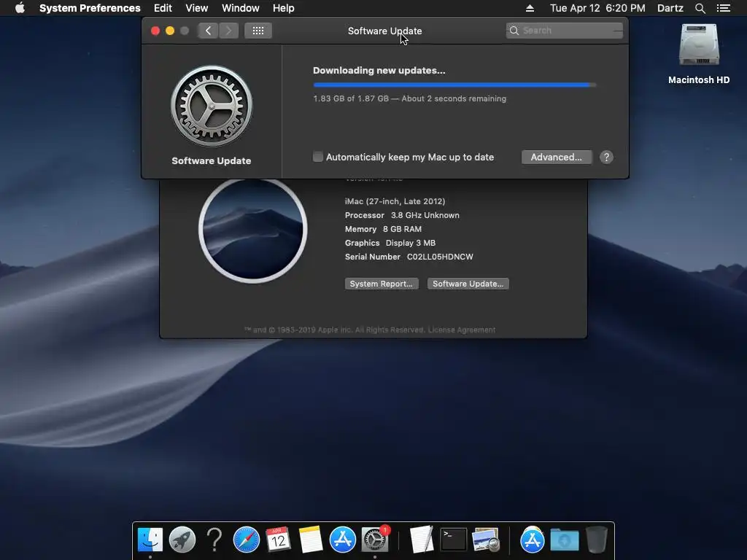Viewport: 747px width, 560px height.
Task: Click the Software Update gear icon
Action: [x=212, y=106]
